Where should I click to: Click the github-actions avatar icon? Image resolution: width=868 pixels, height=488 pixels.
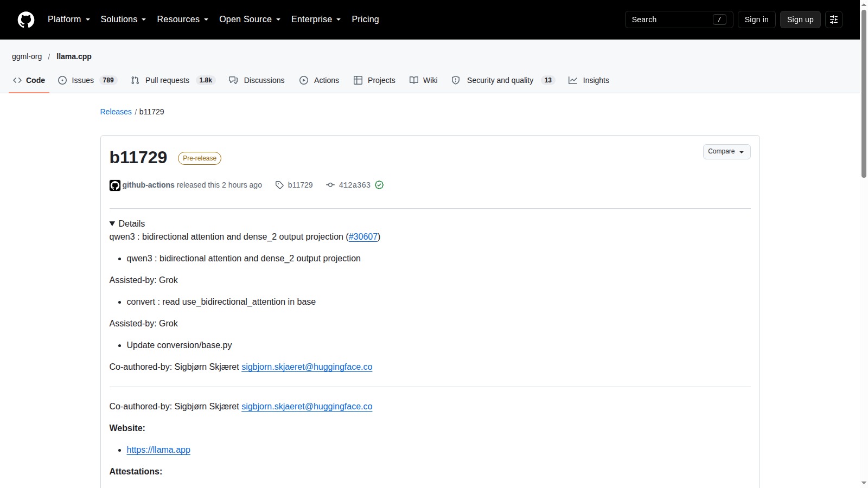115,185
